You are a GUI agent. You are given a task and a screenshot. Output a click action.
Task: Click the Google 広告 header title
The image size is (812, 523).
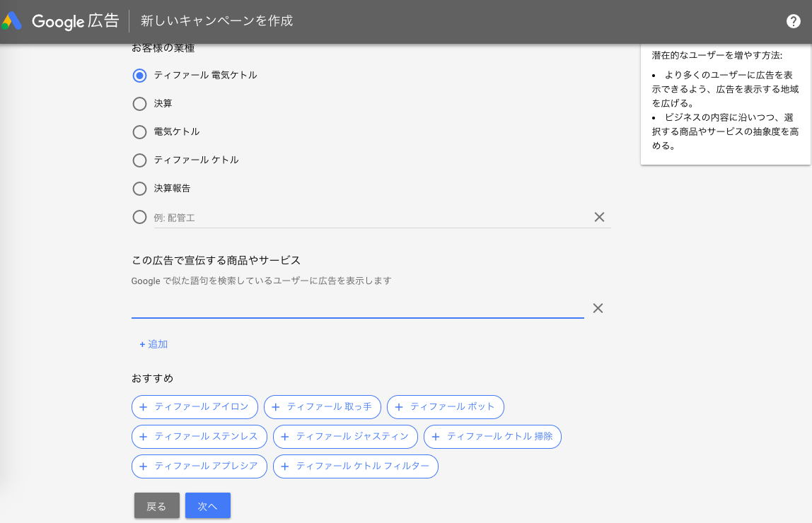tap(76, 21)
